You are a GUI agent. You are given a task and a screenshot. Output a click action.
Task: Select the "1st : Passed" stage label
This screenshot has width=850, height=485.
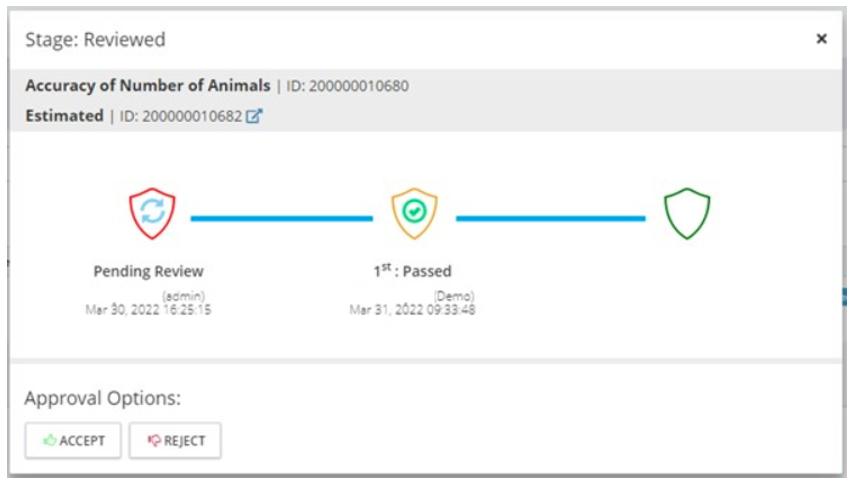412,271
